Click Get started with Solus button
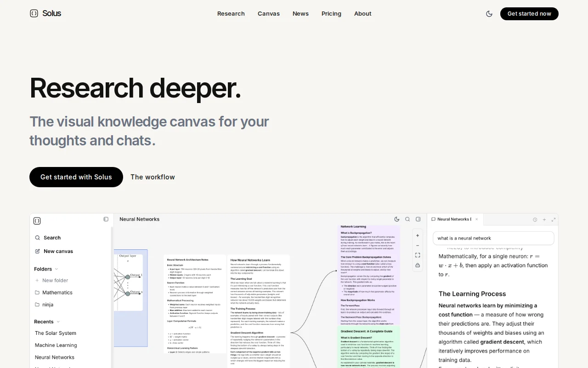The height and width of the screenshot is (368, 588). click(76, 177)
